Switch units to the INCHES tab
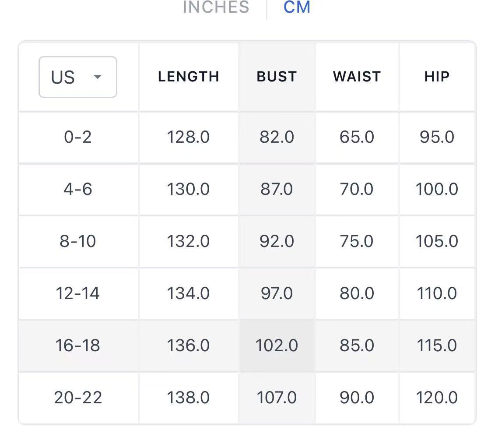This screenshot has height=448, width=484. (216, 7)
